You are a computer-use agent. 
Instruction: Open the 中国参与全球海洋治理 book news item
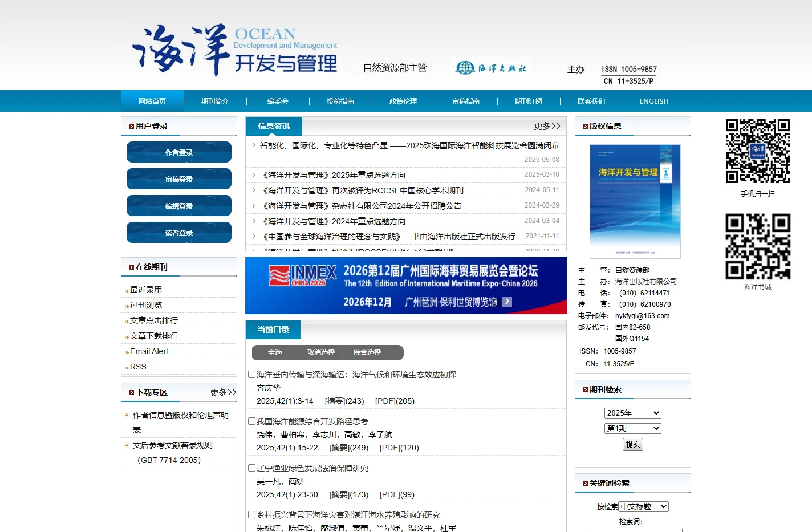point(388,237)
